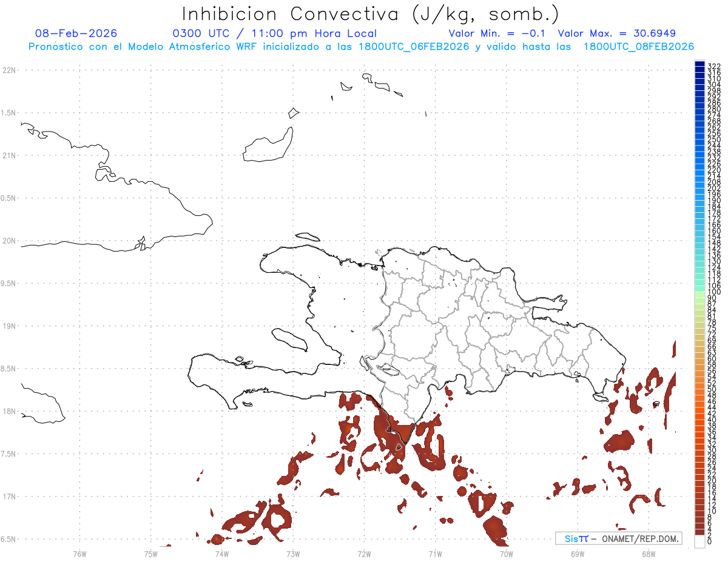Click the 'SisTT – ONAMET/REP.DOM.' credit box
728x562 pixels.
point(618,538)
